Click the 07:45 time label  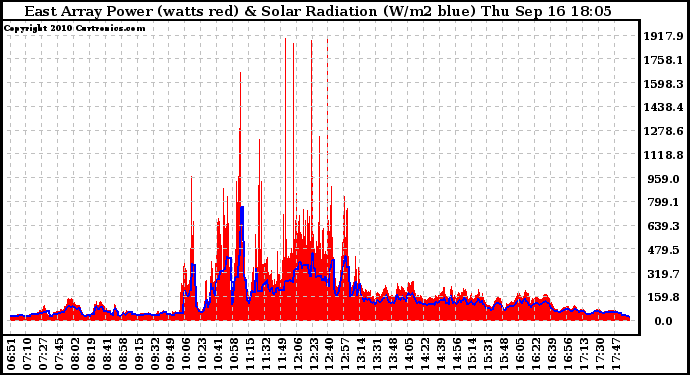pyautogui.click(x=59, y=353)
